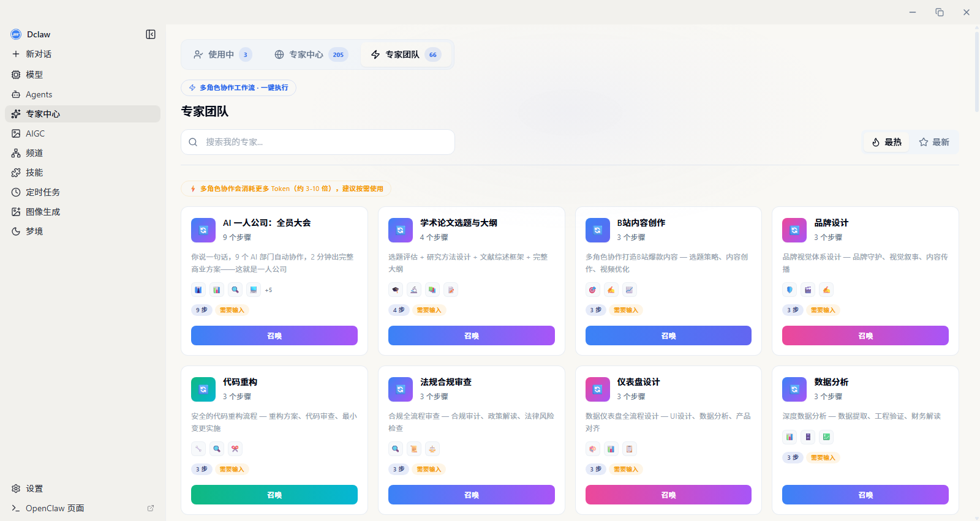
Task: Click 需要输入 tag in 品牌设计 card
Action: coord(823,310)
